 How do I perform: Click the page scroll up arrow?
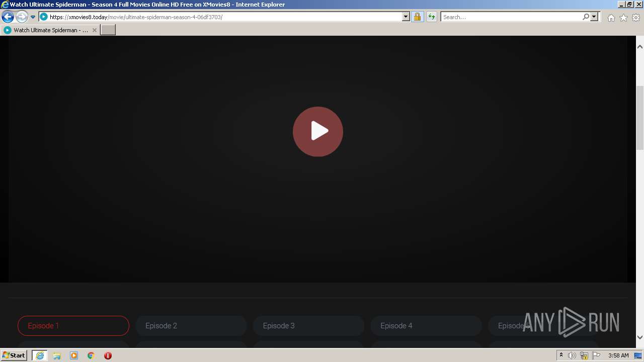click(x=640, y=47)
